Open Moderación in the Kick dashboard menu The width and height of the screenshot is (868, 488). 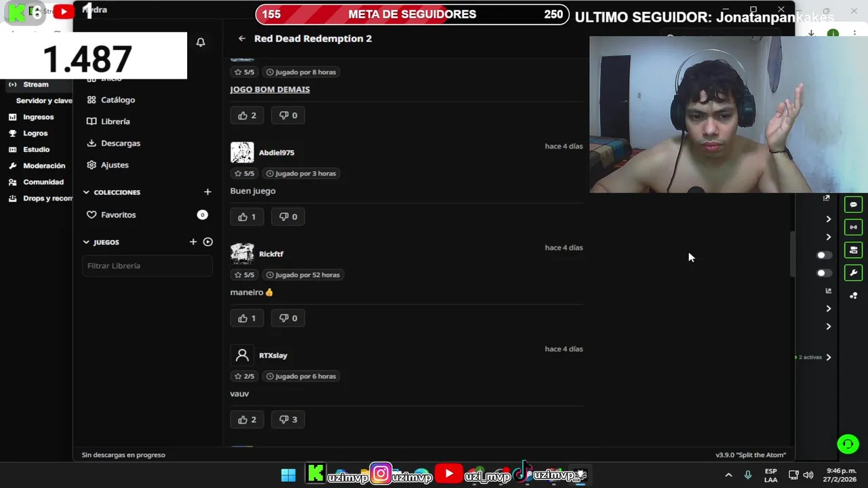coord(37,166)
